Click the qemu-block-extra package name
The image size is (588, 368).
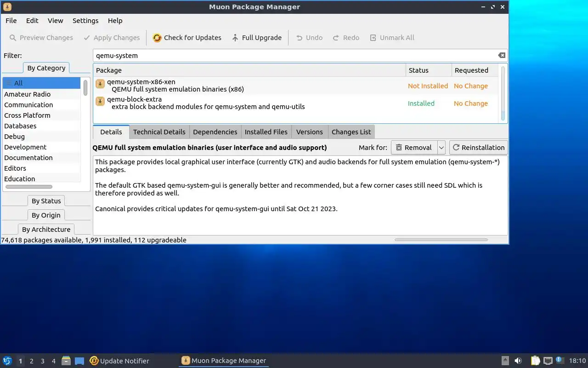click(134, 99)
